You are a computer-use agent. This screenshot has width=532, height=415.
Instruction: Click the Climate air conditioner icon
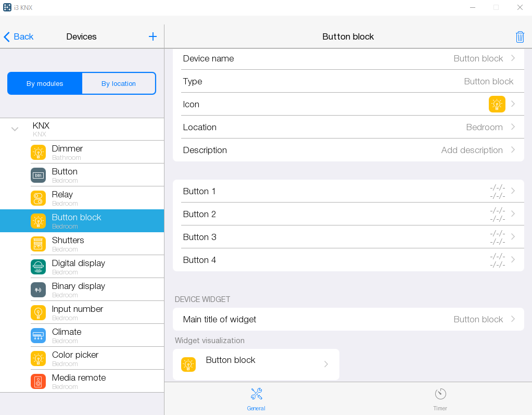(x=38, y=335)
